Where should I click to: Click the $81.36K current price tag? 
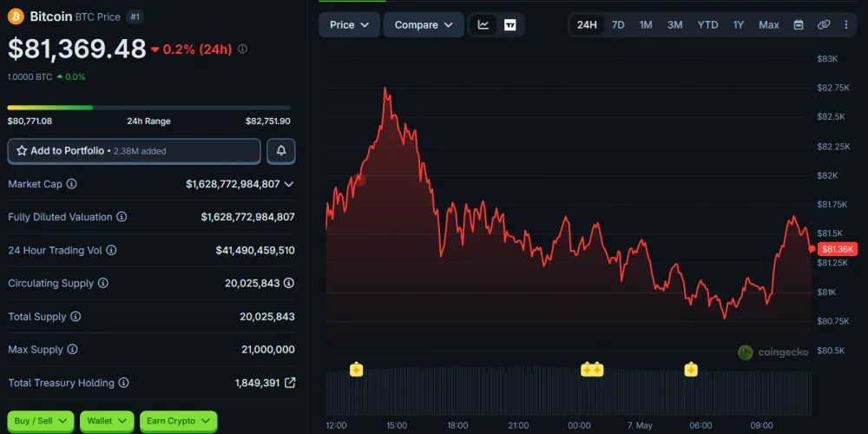(837, 249)
